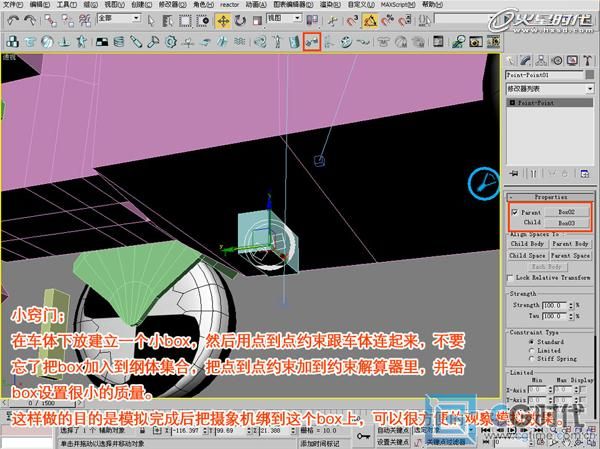Enable Lock Relative Transform checkbox
The height and width of the screenshot is (449, 600).
pyautogui.click(x=510, y=278)
